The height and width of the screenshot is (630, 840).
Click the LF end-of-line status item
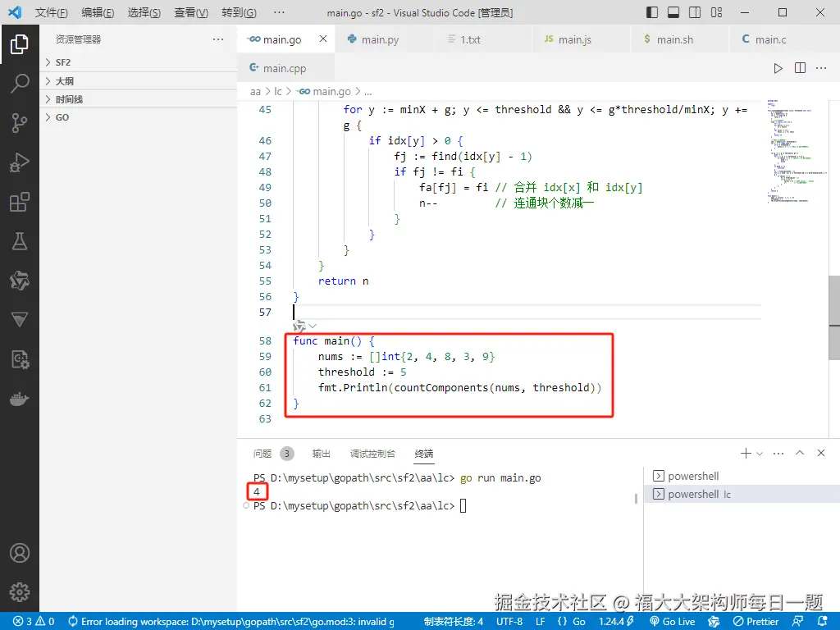pos(540,622)
